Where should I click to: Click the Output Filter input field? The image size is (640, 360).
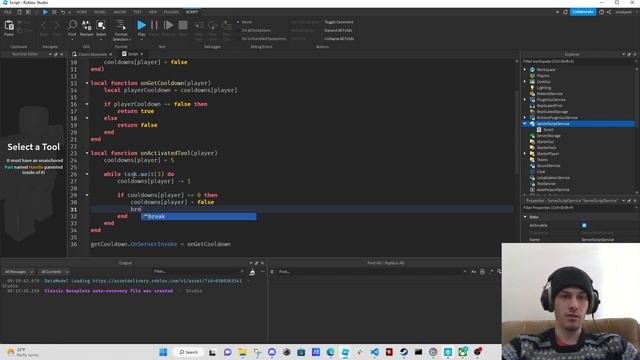[198, 271]
